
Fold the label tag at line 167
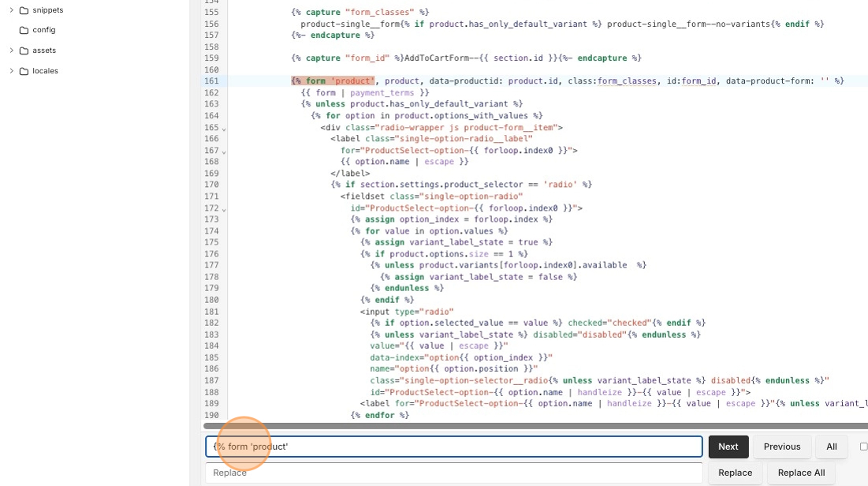pyautogui.click(x=224, y=151)
